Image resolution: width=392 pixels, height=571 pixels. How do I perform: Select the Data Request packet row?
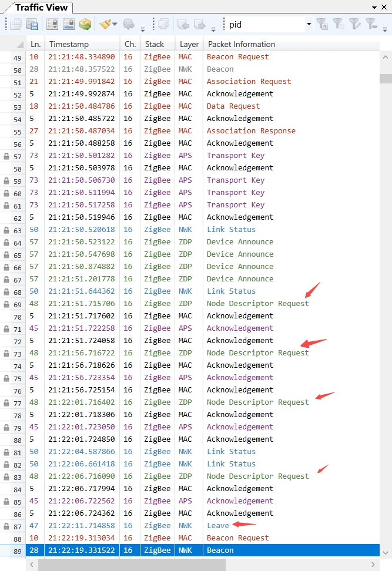203,106
